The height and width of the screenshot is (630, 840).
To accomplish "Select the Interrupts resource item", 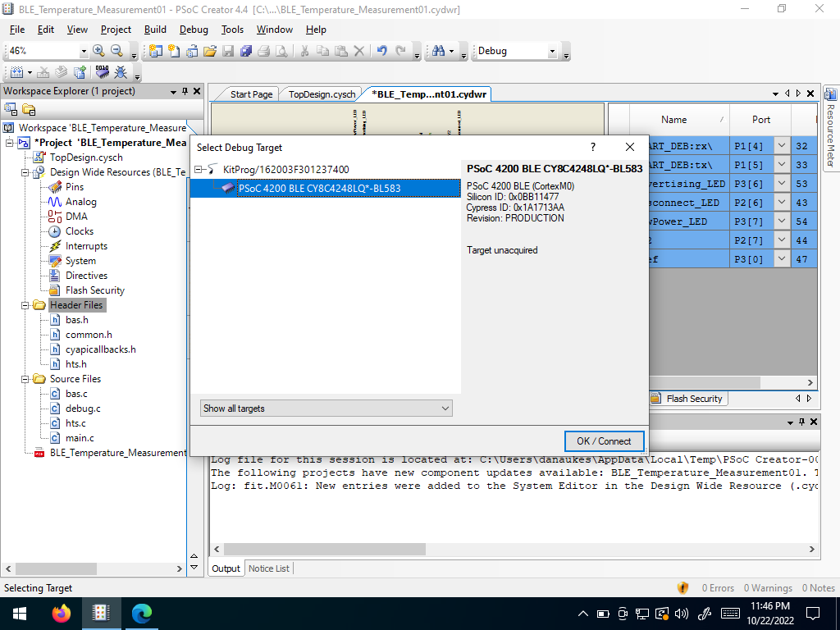I will click(86, 246).
